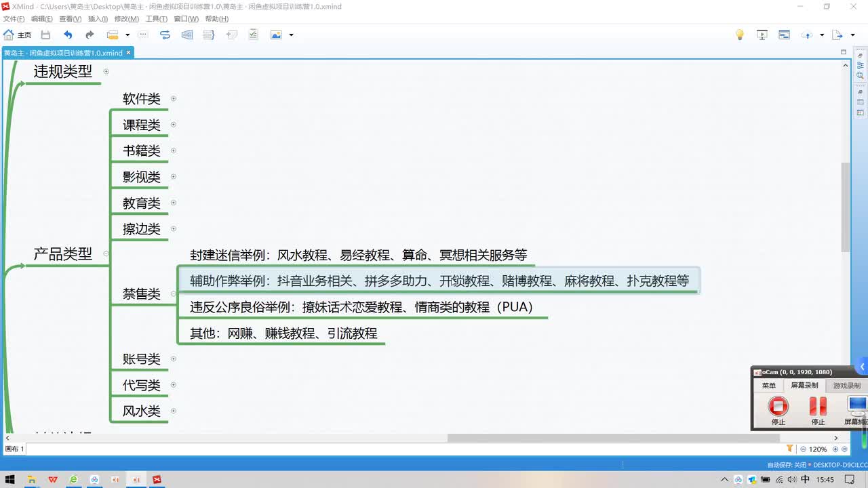Open the 修改 menu
This screenshot has height=488, width=868.
(126, 19)
